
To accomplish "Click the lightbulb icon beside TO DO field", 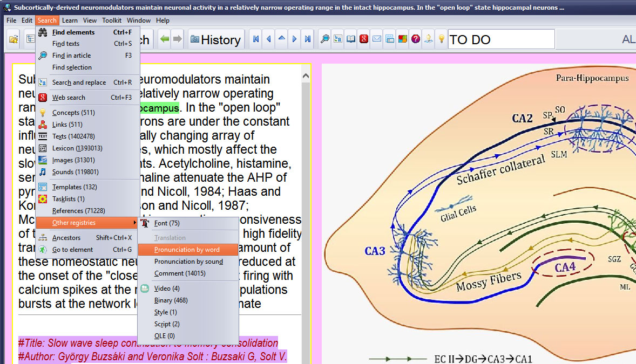I will tap(441, 39).
